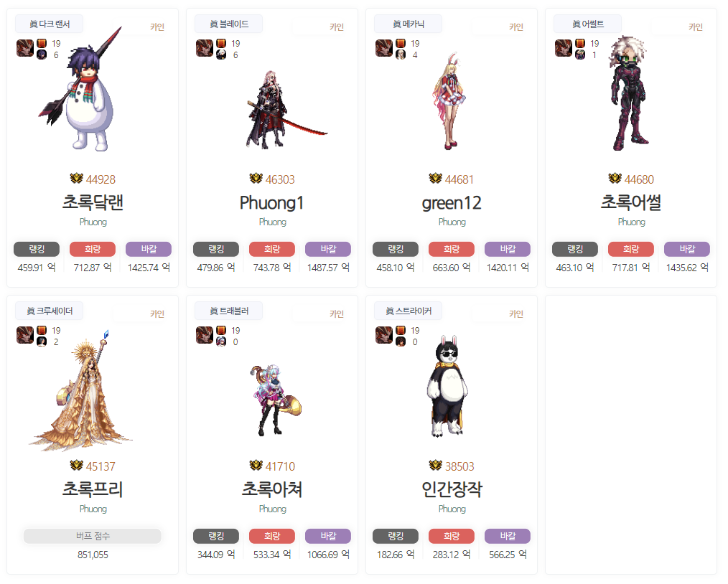
Task: Click the 카인 server label on 초록어썰 card
Action: coord(696,27)
